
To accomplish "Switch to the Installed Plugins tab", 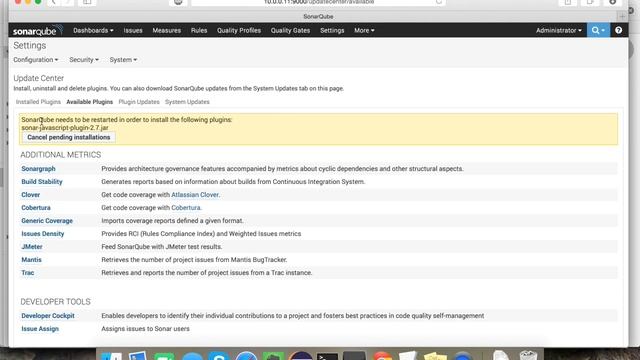I will pyautogui.click(x=38, y=102).
